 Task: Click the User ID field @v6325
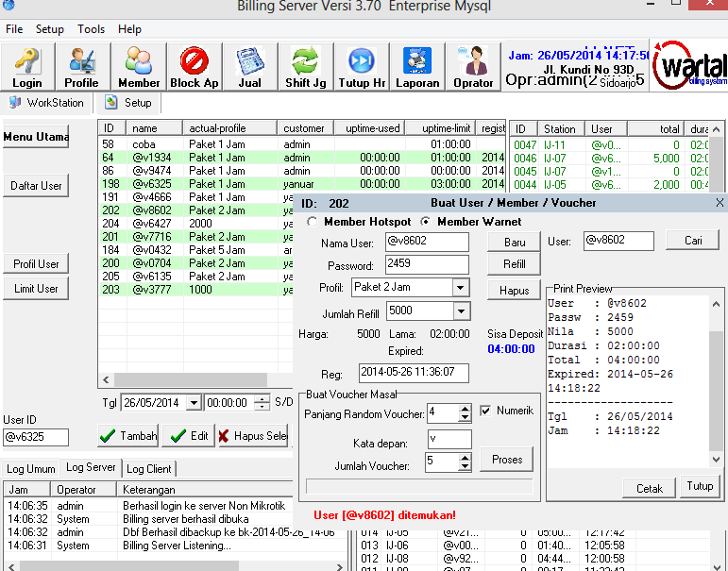coord(36,437)
